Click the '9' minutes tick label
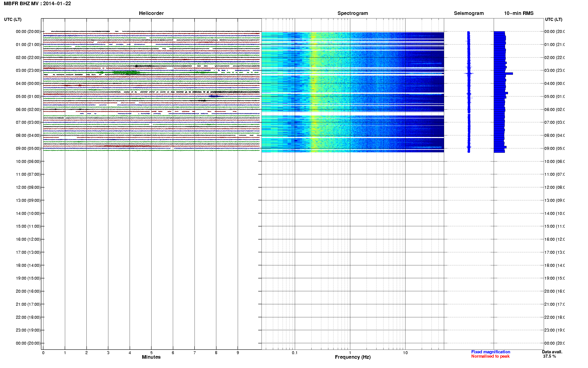 [238, 352]
